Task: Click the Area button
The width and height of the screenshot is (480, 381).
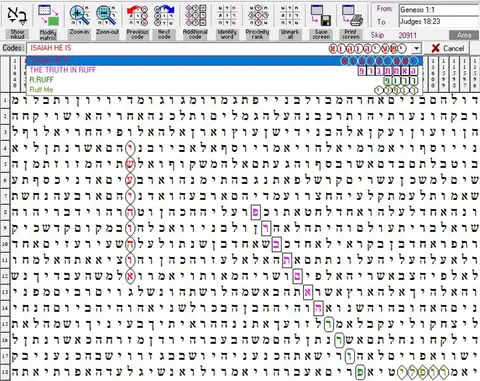Action: (x=464, y=35)
